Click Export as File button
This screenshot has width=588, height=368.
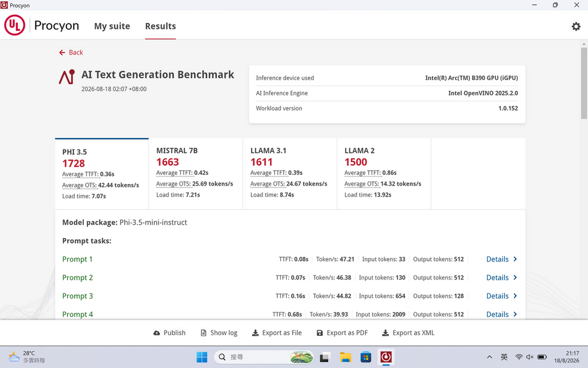[277, 333]
